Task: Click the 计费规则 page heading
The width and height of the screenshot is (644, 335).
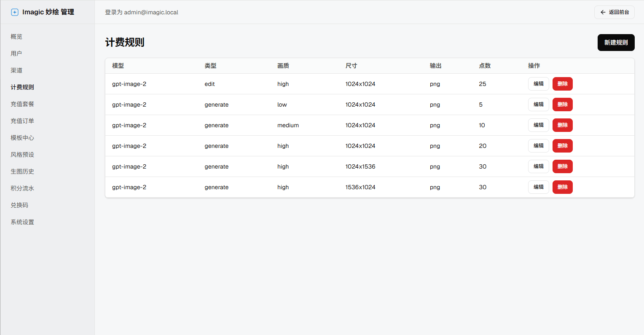Action: 125,43
